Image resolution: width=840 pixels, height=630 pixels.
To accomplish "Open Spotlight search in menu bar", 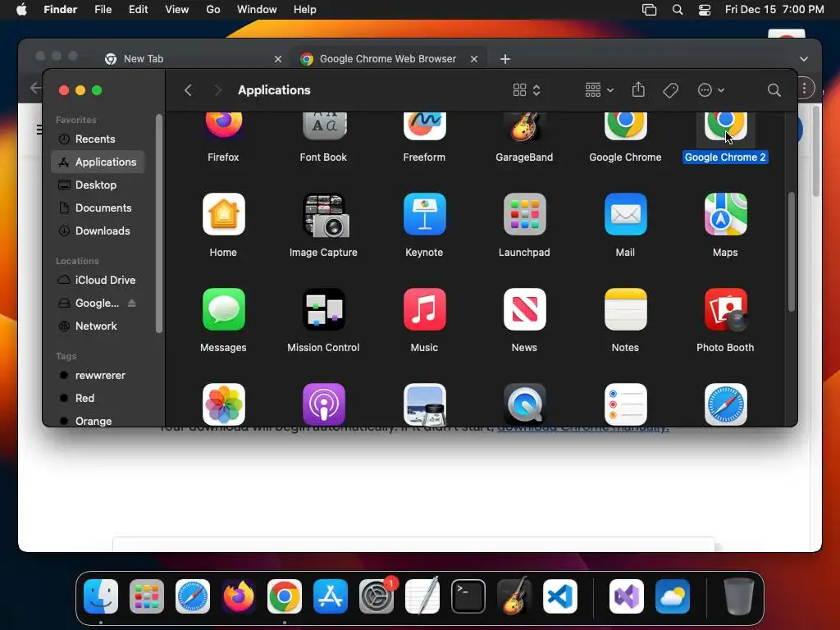I will 677,10.
